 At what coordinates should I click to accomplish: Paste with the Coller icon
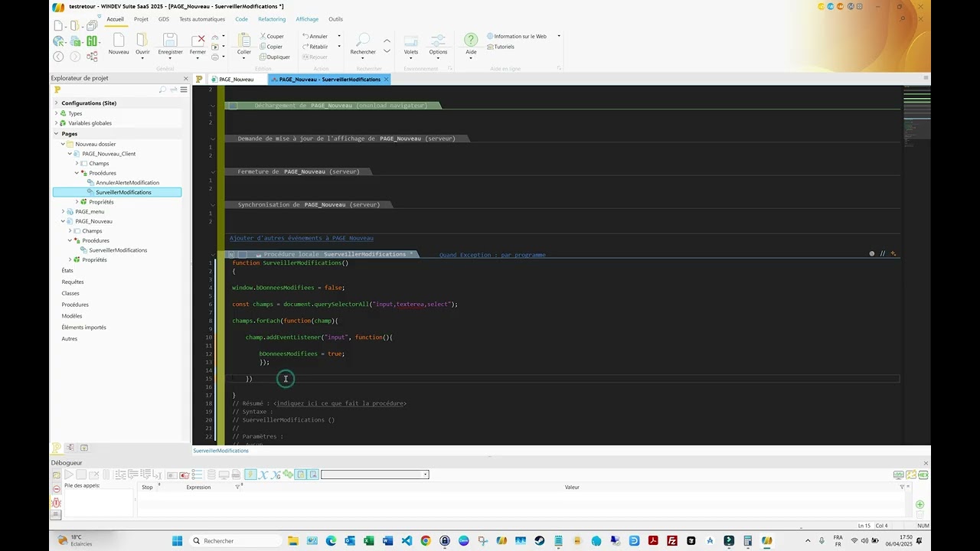243,40
